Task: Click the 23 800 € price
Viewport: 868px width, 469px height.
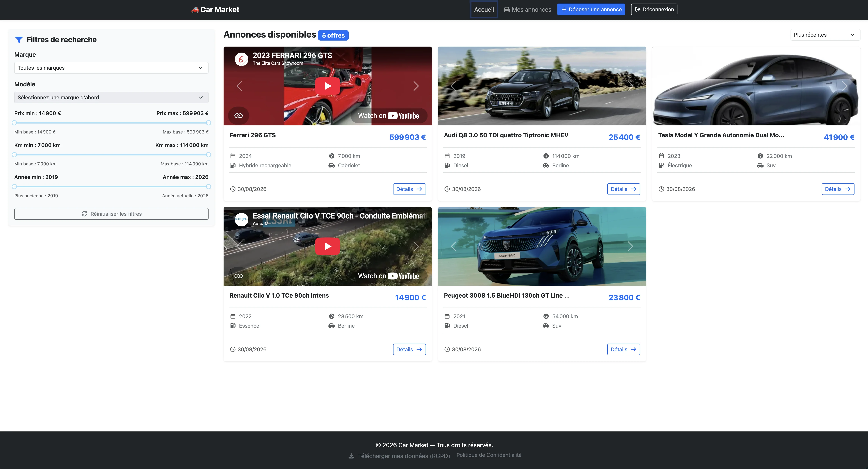Action: point(624,298)
